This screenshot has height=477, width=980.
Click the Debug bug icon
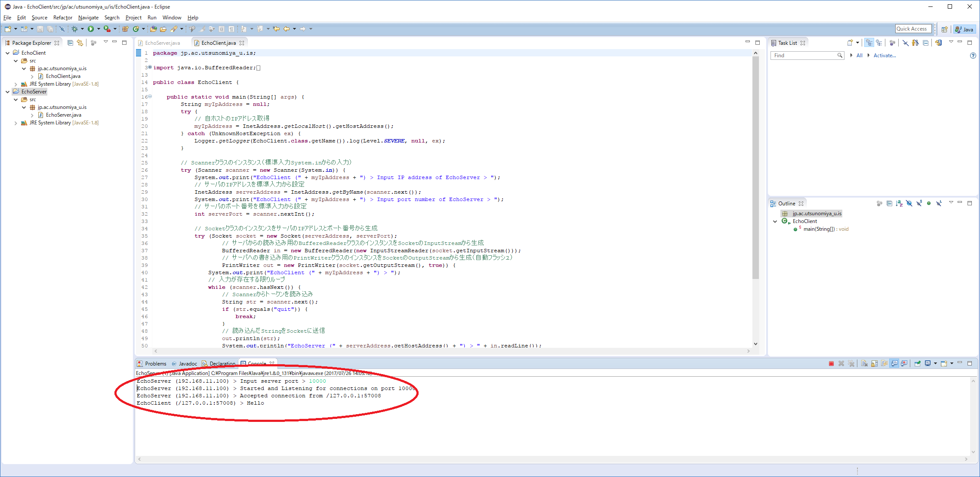(74, 29)
